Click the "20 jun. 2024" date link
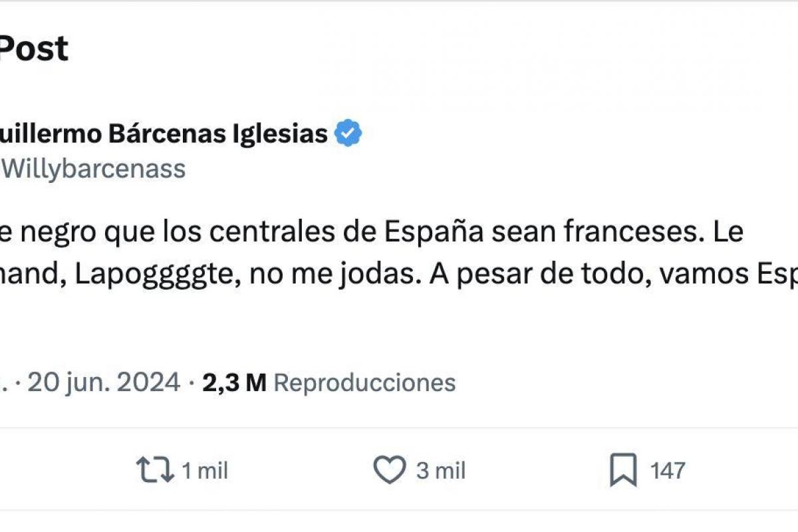 (x=104, y=382)
